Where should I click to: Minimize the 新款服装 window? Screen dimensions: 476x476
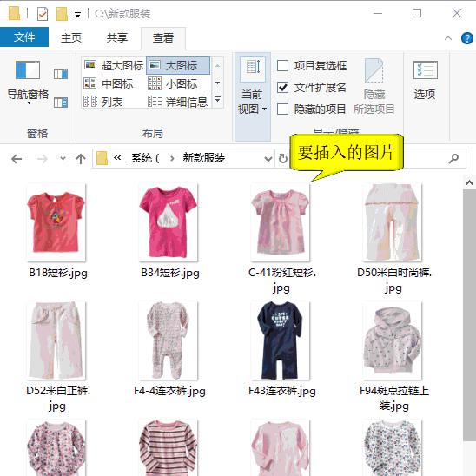pyautogui.click(x=378, y=13)
